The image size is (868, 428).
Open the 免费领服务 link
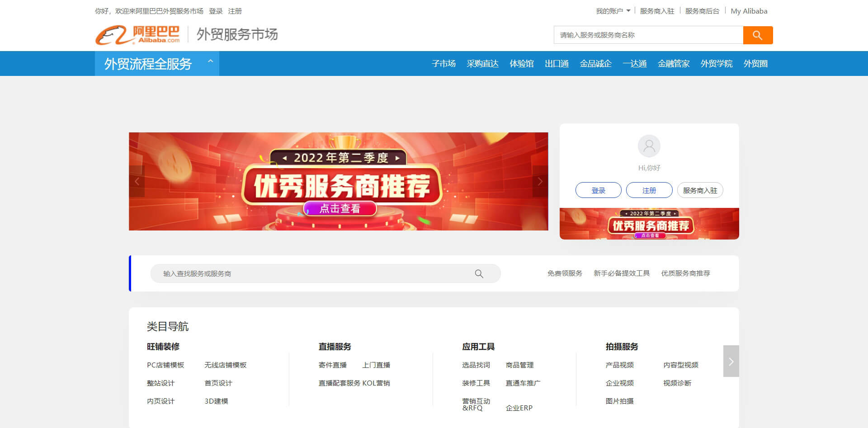tap(565, 273)
